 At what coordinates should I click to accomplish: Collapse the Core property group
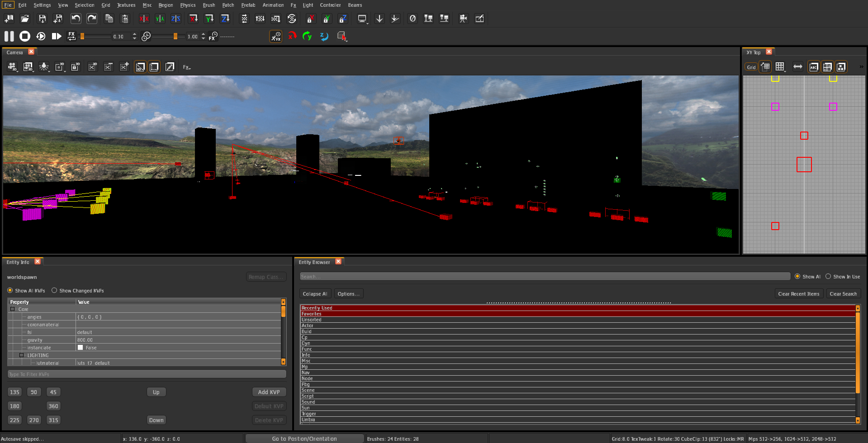(13, 309)
